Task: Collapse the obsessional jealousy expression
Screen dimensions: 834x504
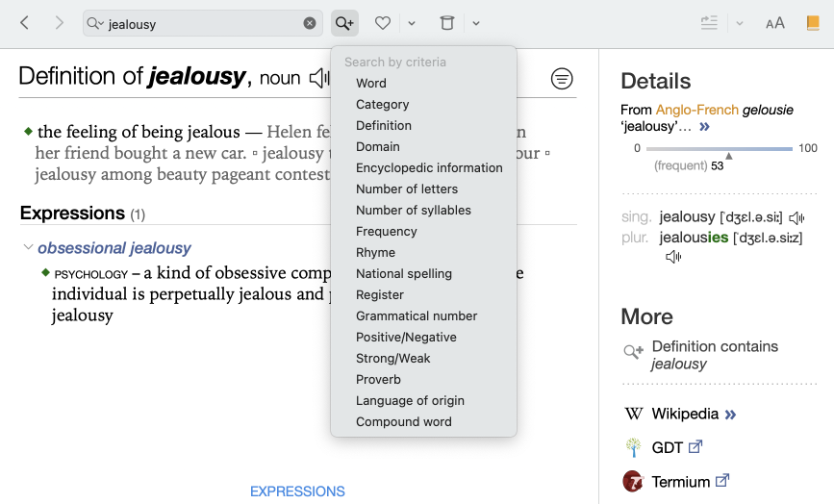Action: point(28,248)
